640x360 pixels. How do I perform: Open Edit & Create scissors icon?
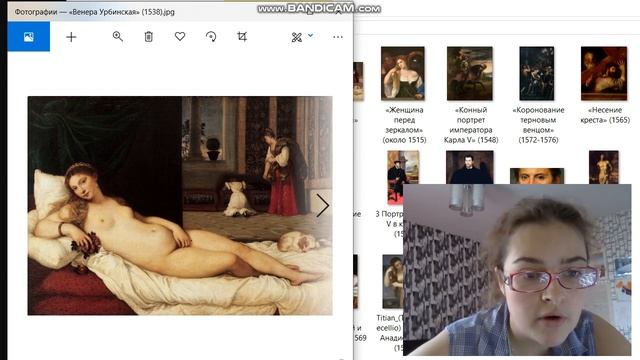tap(297, 38)
